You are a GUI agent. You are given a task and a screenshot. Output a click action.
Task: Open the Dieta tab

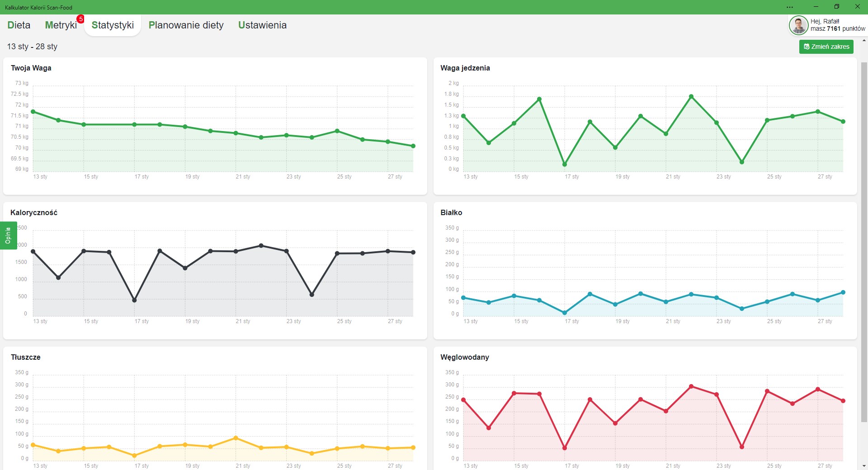[19, 25]
